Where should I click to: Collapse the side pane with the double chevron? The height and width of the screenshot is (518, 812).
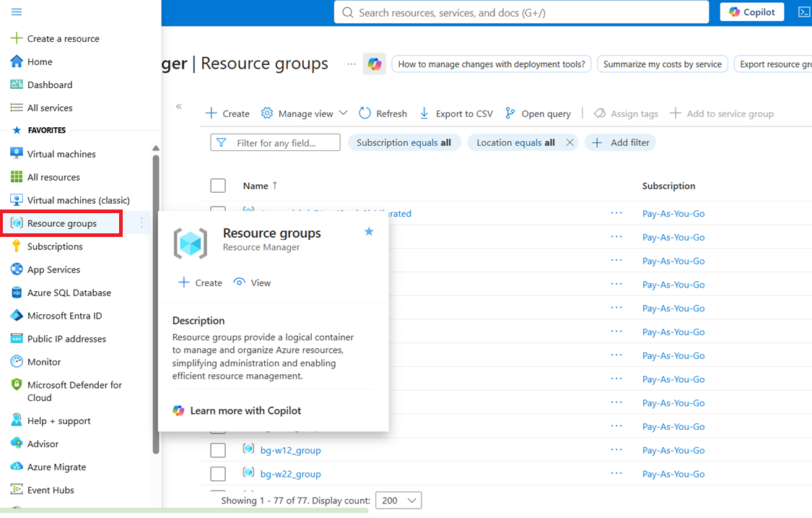(x=179, y=106)
